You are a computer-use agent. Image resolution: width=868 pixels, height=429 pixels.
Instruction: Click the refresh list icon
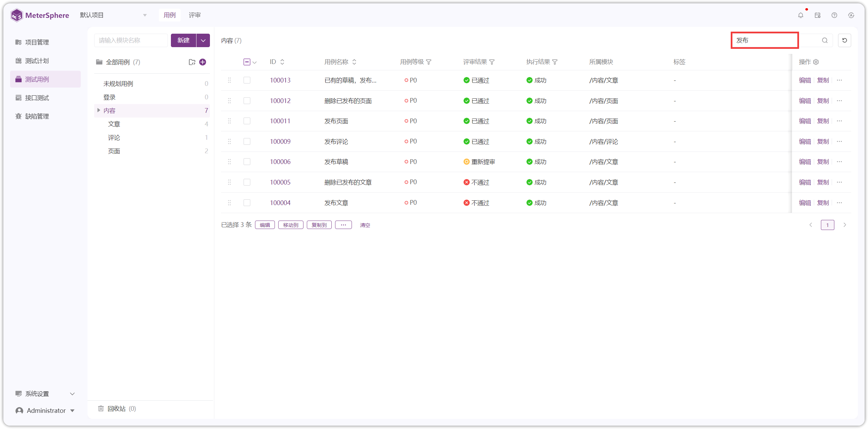point(844,40)
